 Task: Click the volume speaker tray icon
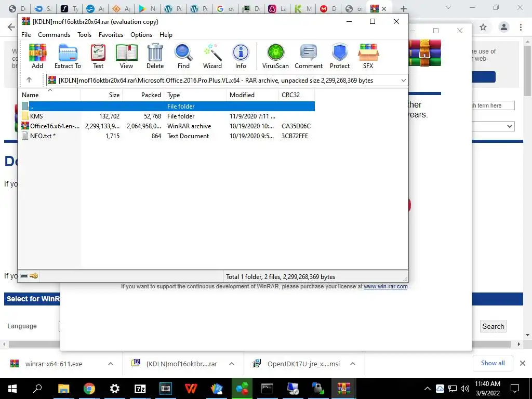[x=465, y=389]
